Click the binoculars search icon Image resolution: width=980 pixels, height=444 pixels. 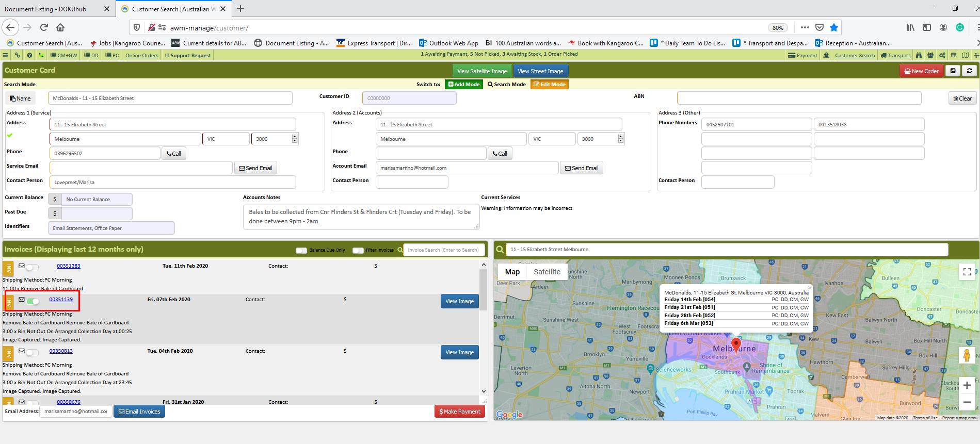point(919,55)
